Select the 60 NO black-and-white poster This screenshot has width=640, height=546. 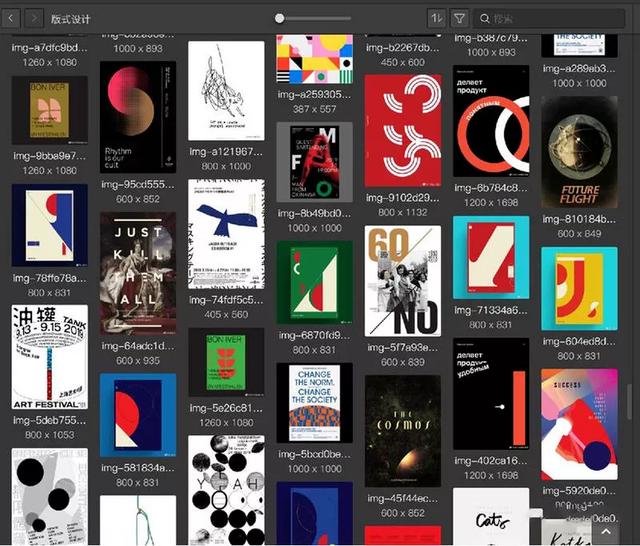403,281
